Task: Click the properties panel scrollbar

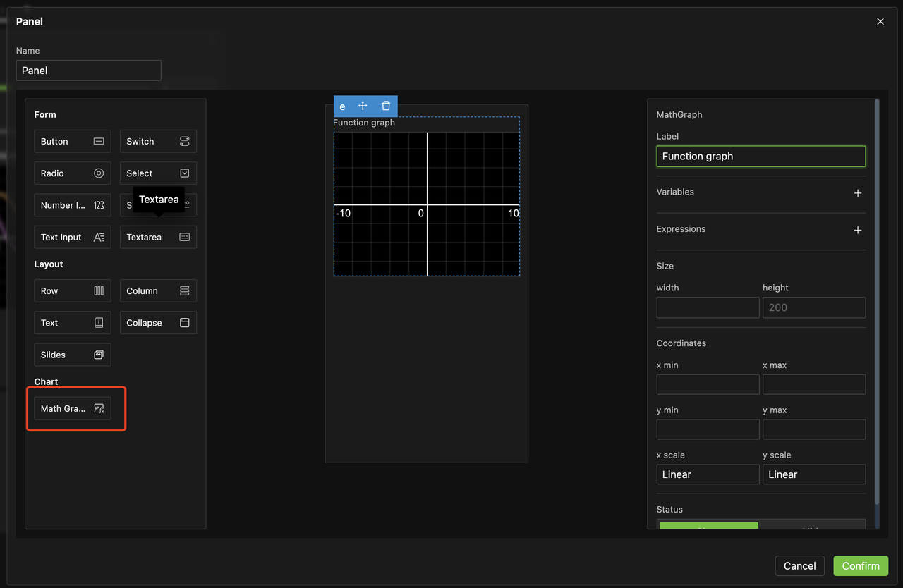Action: point(877,303)
